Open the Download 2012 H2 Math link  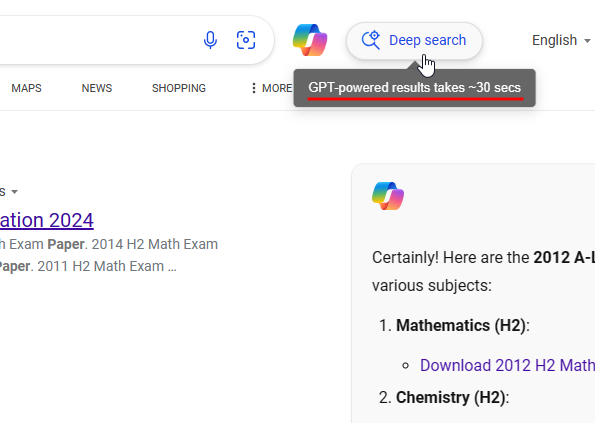507,365
